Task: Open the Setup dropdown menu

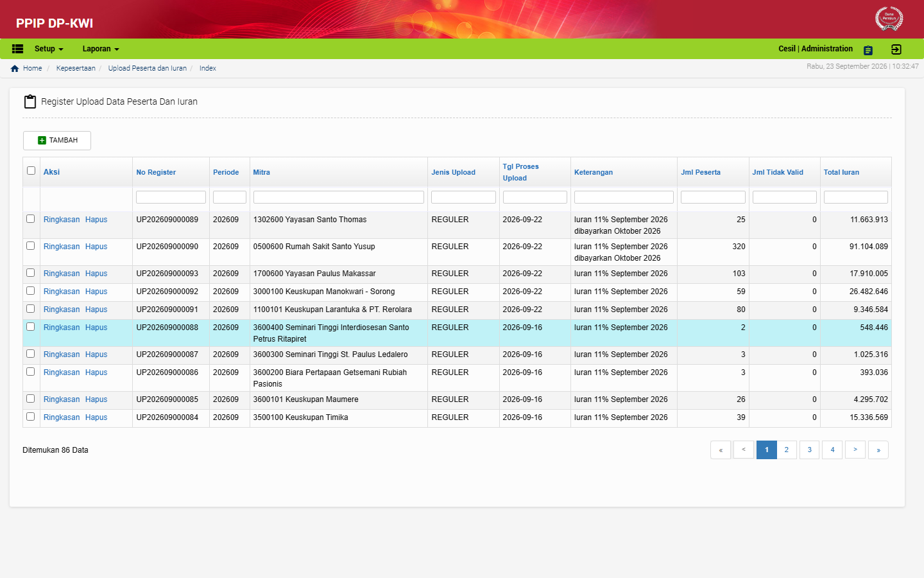Action: coord(49,49)
